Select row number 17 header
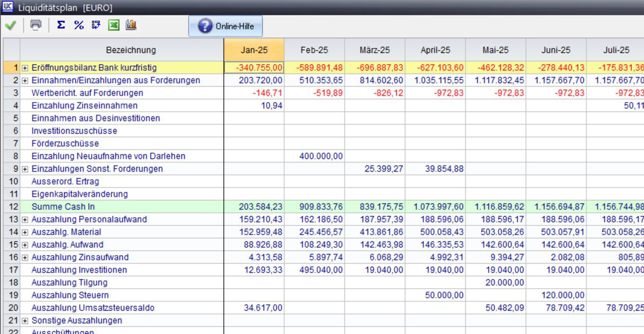This screenshot has height=334, width=644. click(x=12, y=270)
